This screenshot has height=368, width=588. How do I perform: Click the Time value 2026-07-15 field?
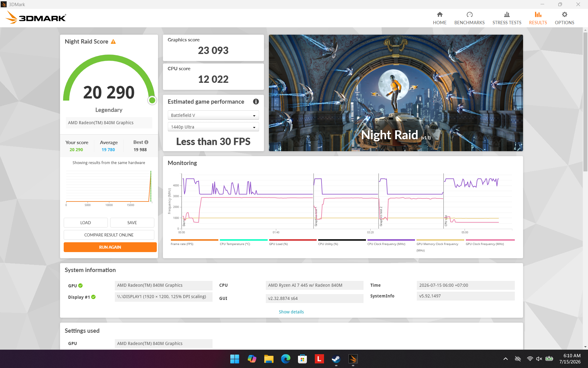pyautogui.click(x=466, y=285)
